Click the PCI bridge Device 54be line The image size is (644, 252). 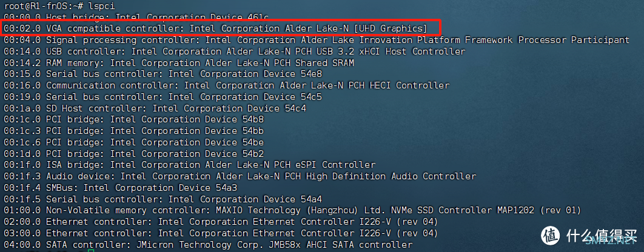(x=133, y=142)
